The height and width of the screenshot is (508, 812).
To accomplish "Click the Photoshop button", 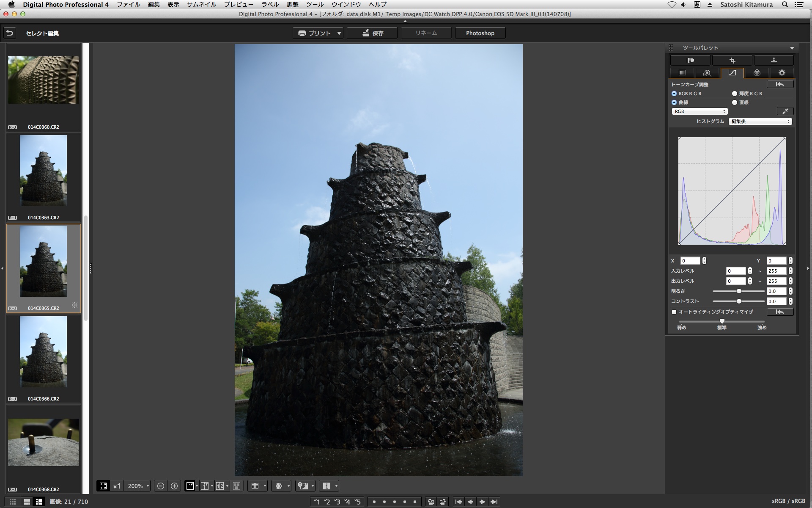I will click(x=480, y=33).
